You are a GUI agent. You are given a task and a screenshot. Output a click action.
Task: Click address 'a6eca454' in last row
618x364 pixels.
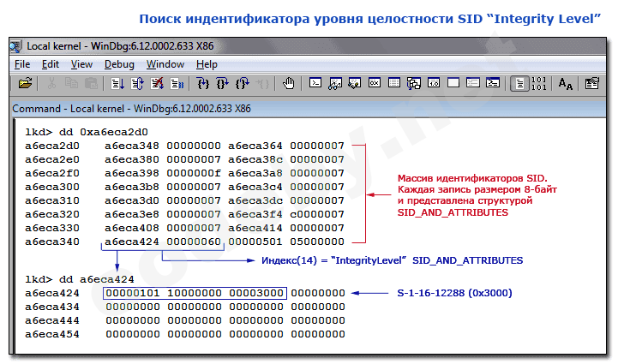52,335
